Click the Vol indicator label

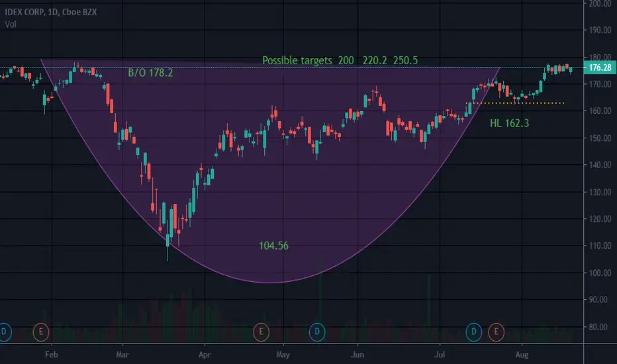pos(11,24)
